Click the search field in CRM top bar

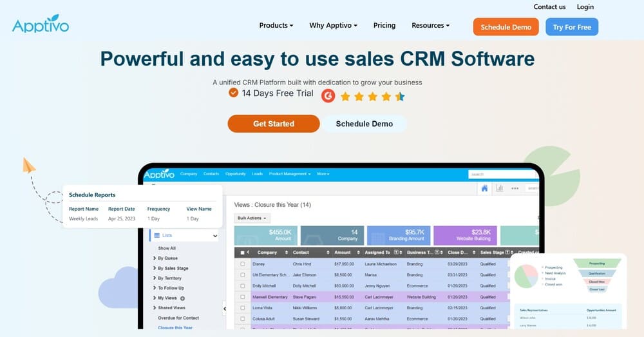coord(503,174)
